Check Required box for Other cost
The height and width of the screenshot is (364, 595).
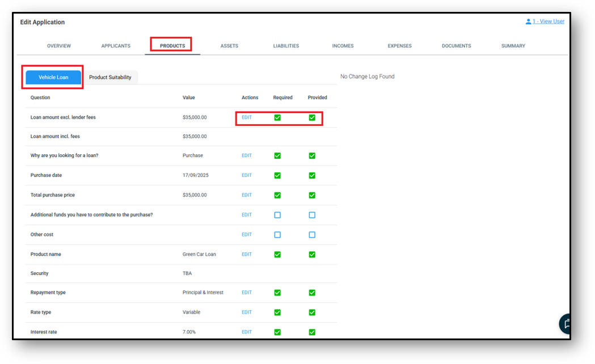(277, 235)
